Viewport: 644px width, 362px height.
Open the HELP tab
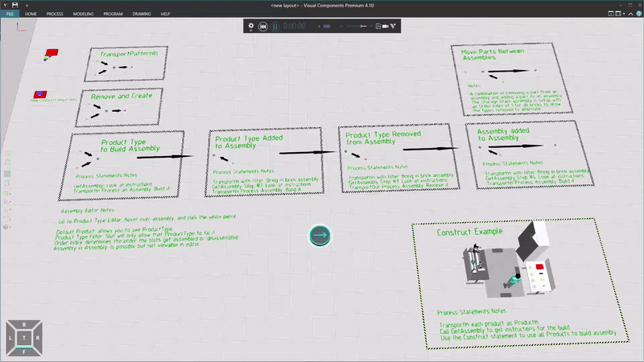(x=165, y=14)
